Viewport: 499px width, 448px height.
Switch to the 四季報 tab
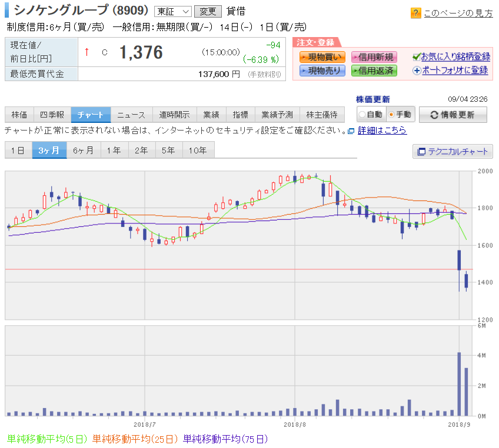click(x=52, y=115)
